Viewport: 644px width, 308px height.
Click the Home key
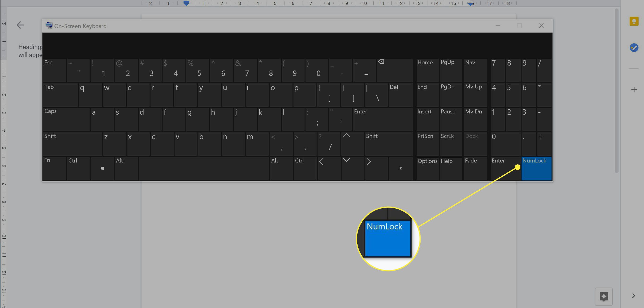point(427,70)
